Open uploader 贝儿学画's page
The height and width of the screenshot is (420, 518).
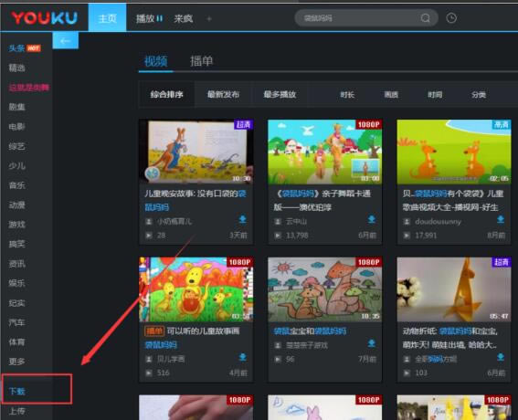171,359
